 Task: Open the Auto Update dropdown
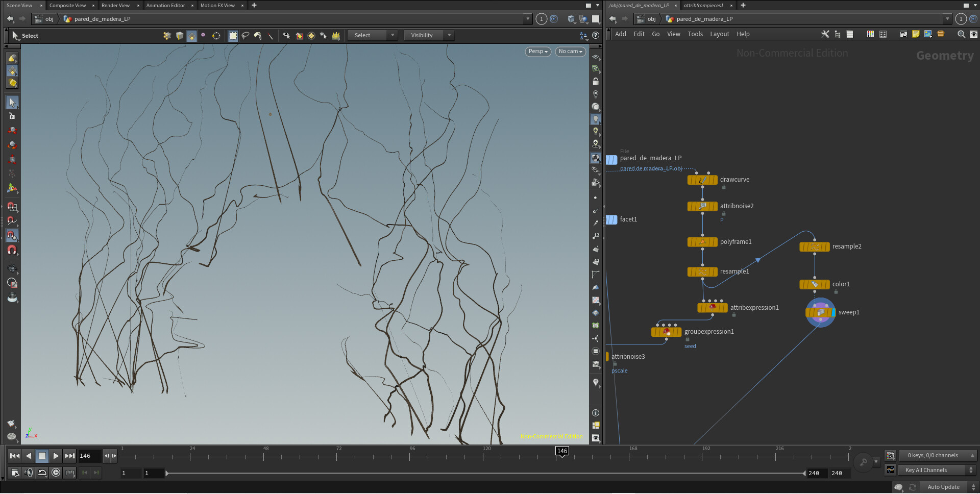[x=948, y=487]
